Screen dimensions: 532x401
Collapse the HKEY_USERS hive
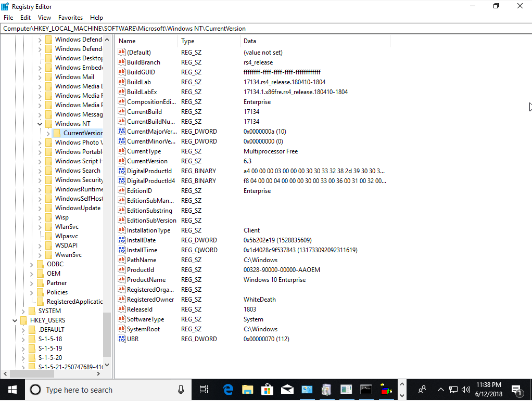tap(15, 320)
